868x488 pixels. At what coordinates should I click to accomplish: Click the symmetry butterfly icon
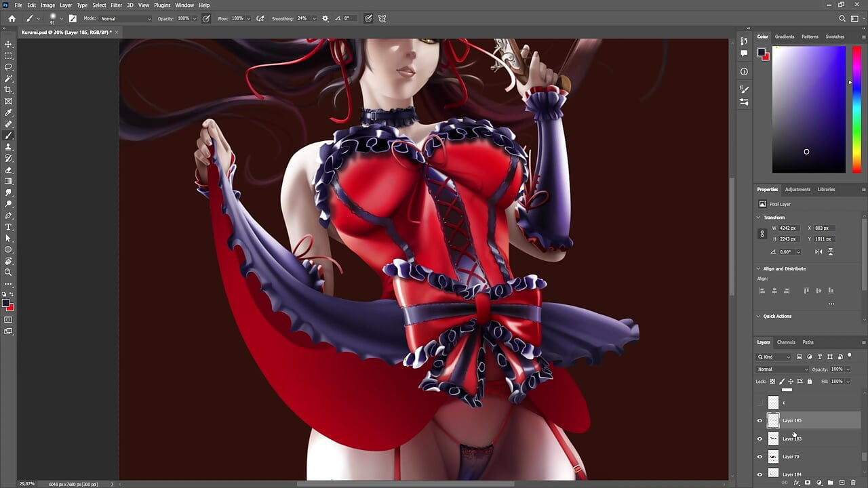(x=382, y=18)
